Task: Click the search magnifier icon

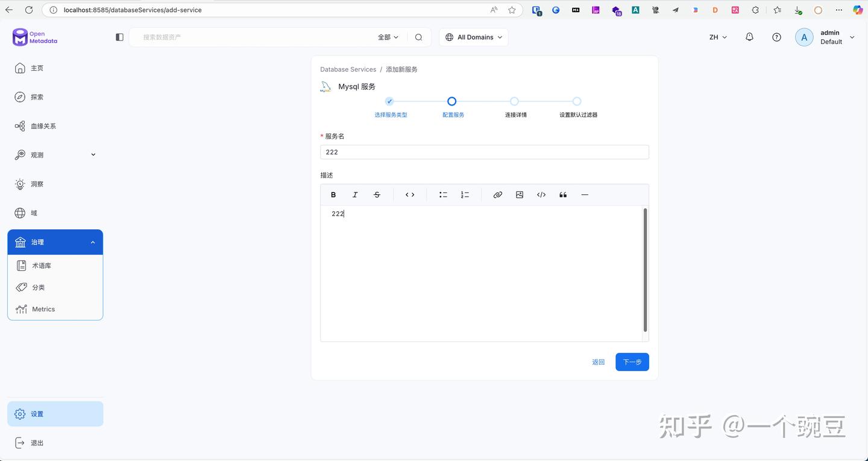Action: [x=419, y=37]
